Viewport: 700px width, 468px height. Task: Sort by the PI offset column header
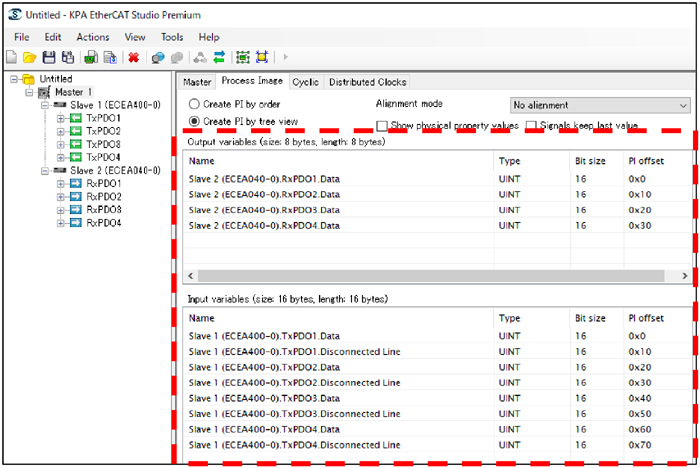click(x=645, y=161)
